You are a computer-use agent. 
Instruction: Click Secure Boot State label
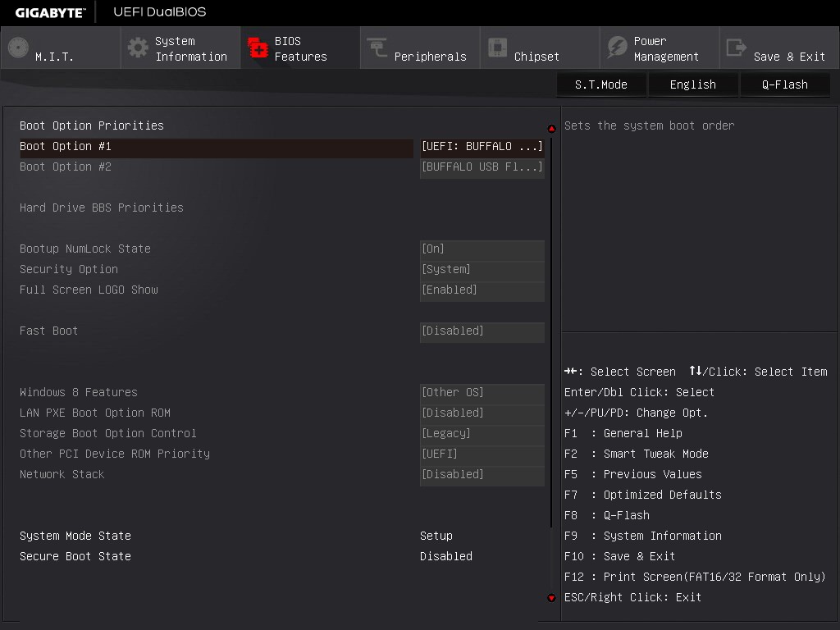(x=75, y=557)
